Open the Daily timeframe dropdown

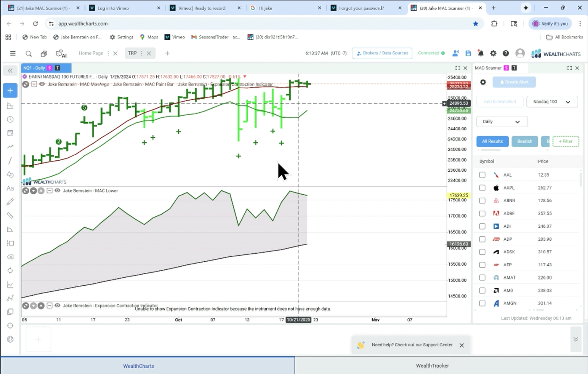[x=502, y=121]
